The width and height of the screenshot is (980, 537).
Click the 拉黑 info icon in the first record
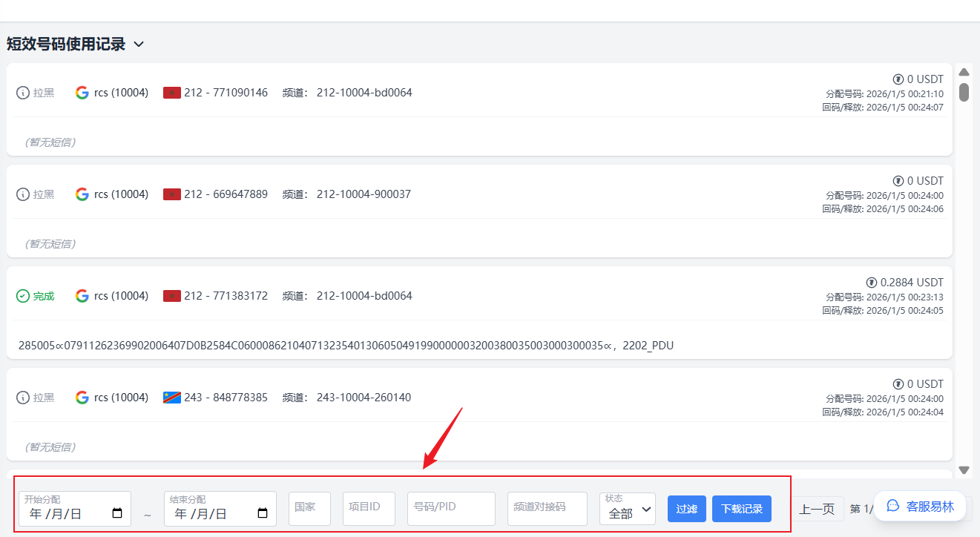[23, 93]
